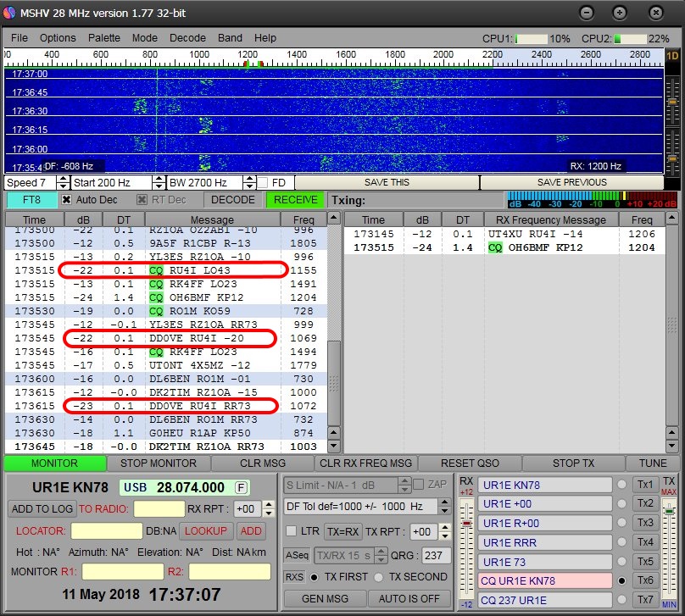
Task: Click the RX RPT +00 spinner arrows
Action: (x=269, y=509)
